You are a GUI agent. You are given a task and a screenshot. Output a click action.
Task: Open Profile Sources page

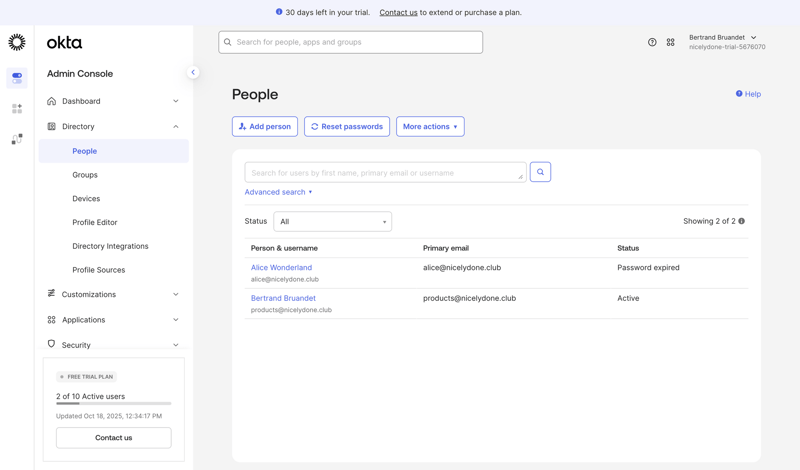pyautogui.click(x=98, y=270)
